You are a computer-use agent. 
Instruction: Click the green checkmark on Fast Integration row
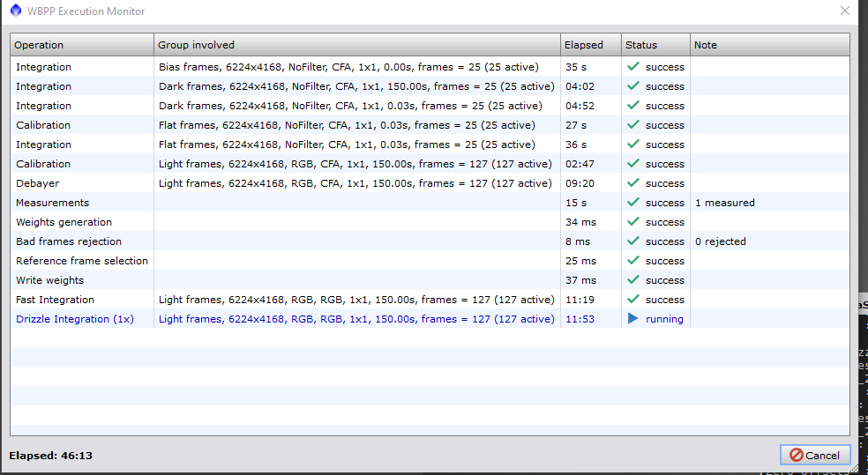tap(633, 299)
